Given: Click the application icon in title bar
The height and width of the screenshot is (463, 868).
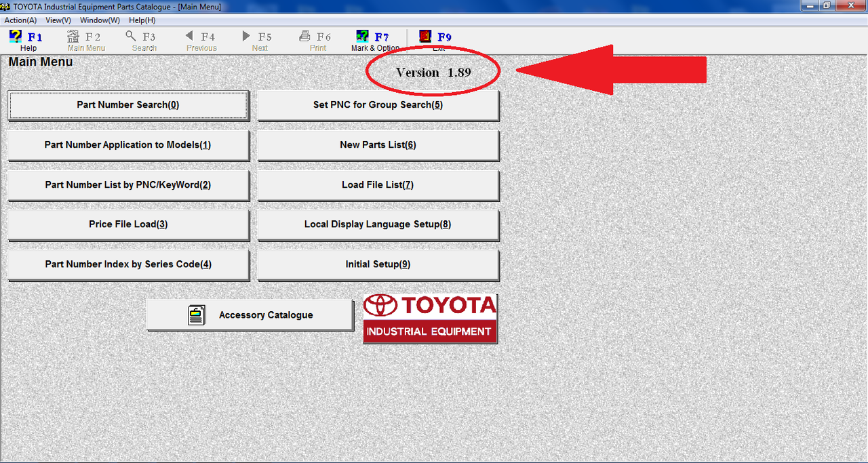Looking at the screenshot, I should pyautogui.click(x=6, y=6).
